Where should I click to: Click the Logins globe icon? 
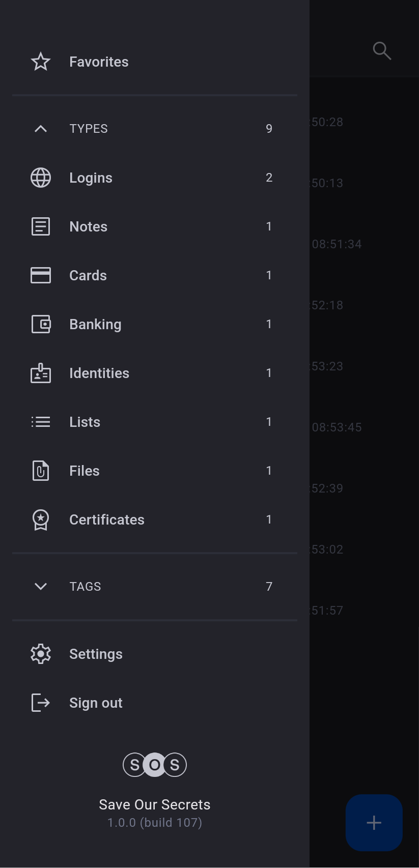tap(41, 178)
